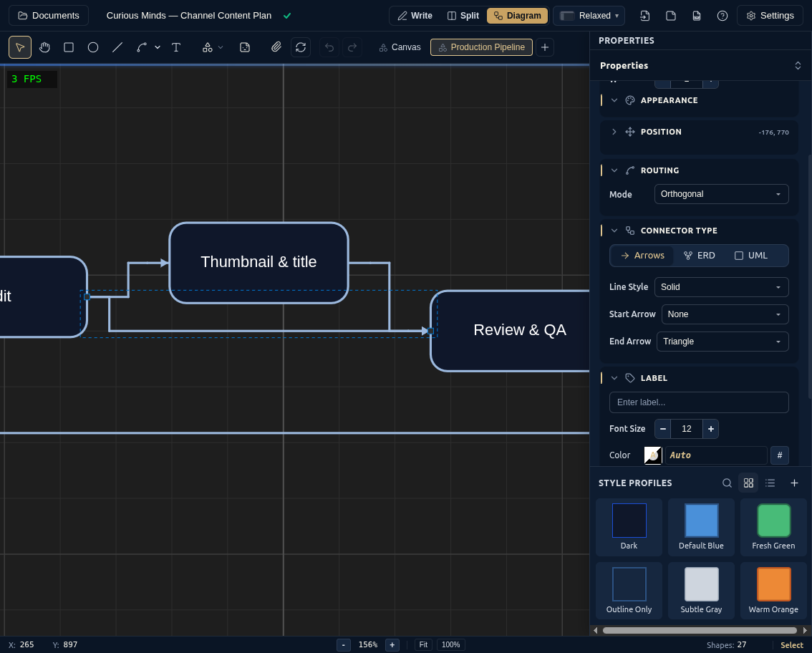The image size is (812, 653).
Task: Switch to the Canvas page tab
Action: point(400,47)
